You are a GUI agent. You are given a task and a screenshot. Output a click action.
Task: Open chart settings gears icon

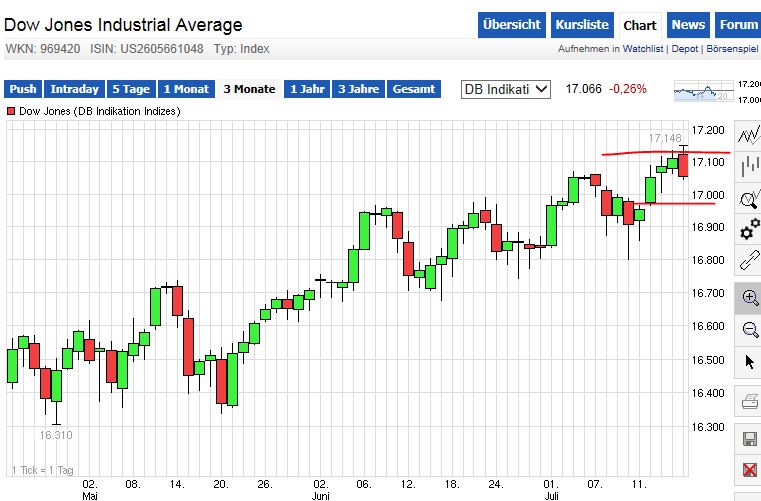[x=748, y=229]
